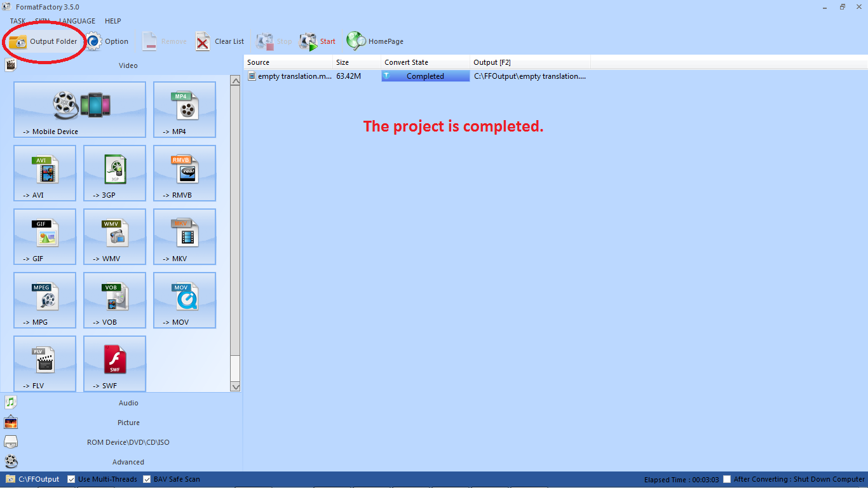Select the -> AVI conversion tile
This screenshot has height=488, width=868.
(44, 173)
